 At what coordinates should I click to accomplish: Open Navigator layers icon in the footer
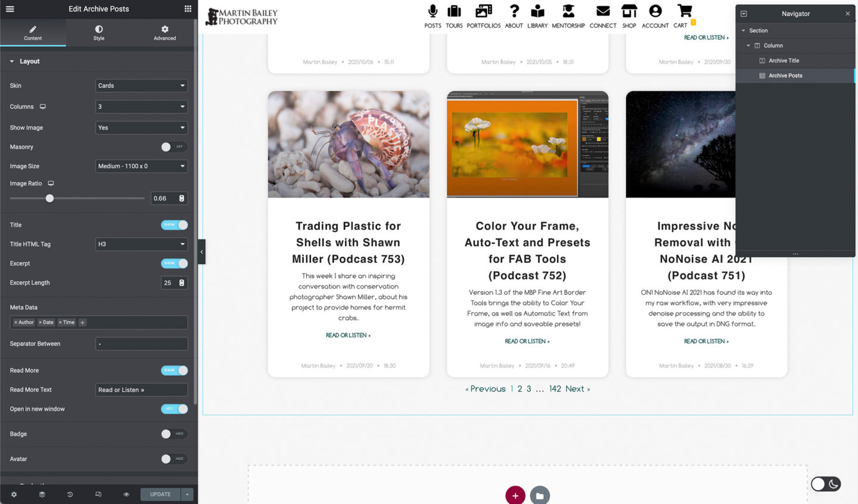(42, 494)
